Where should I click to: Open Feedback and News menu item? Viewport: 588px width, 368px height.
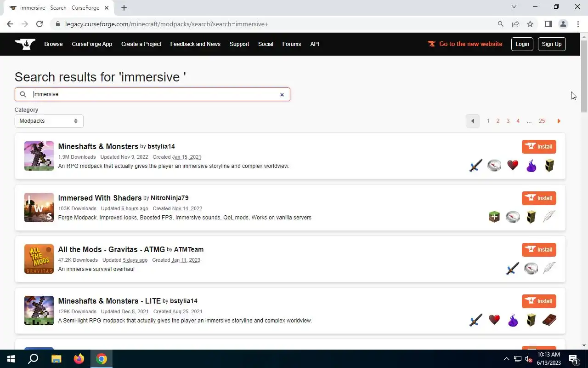195,44
